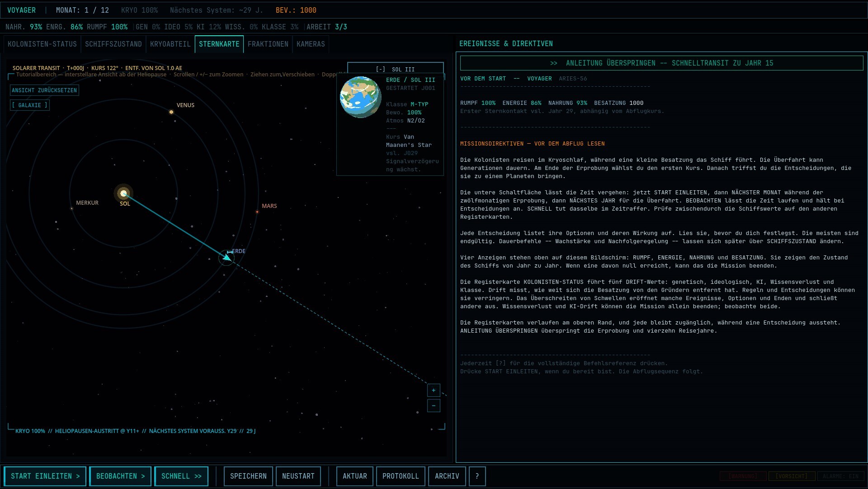Click the Sol star on the star map
The height and width of the screenshot is (489, 868).
point(123,193)
